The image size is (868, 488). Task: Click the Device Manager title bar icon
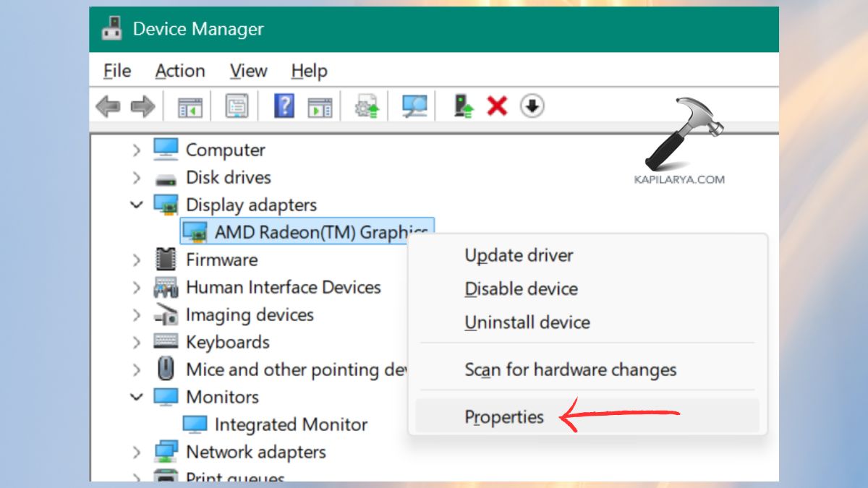111,29
